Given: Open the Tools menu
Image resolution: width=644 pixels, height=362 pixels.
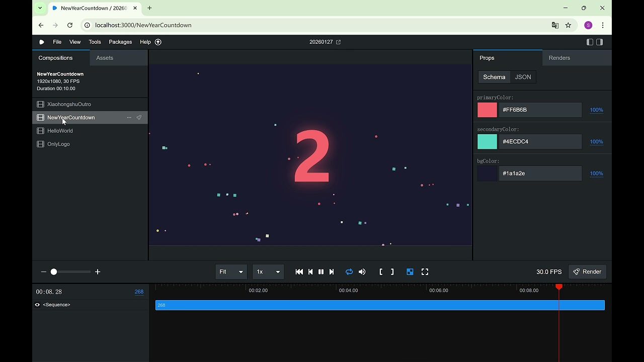Looking at the screenshot, I should 95,42.
